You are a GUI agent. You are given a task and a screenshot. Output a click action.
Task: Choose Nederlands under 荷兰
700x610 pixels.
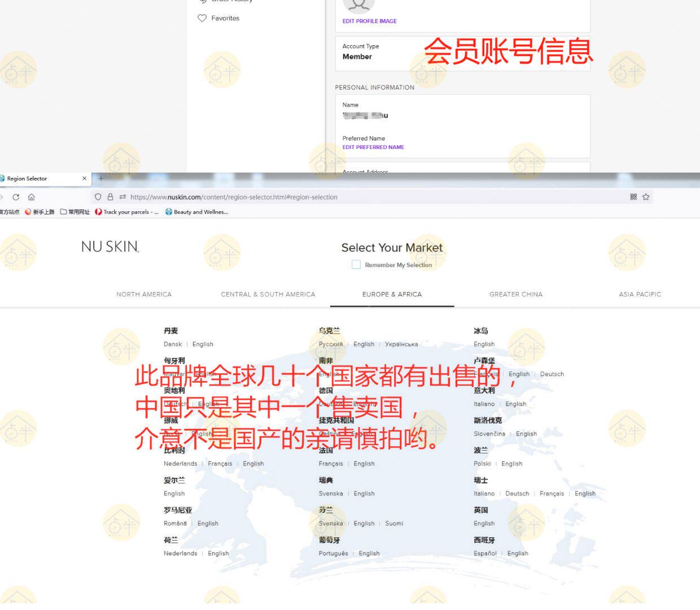point(181,554)
